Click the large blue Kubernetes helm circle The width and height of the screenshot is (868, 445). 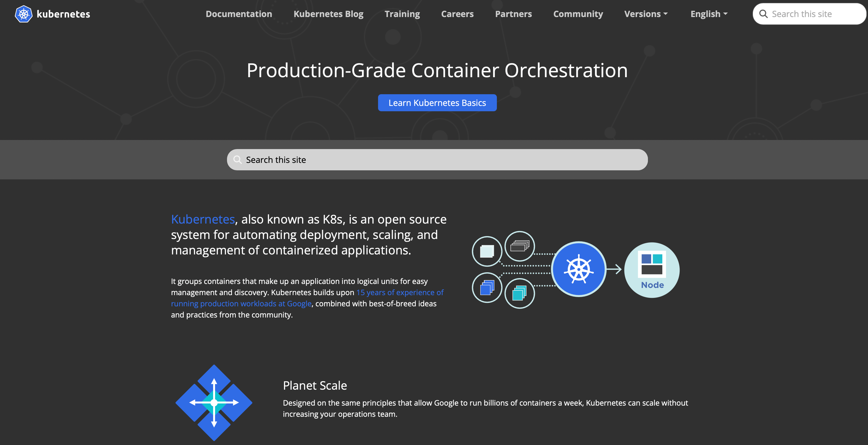579,269
